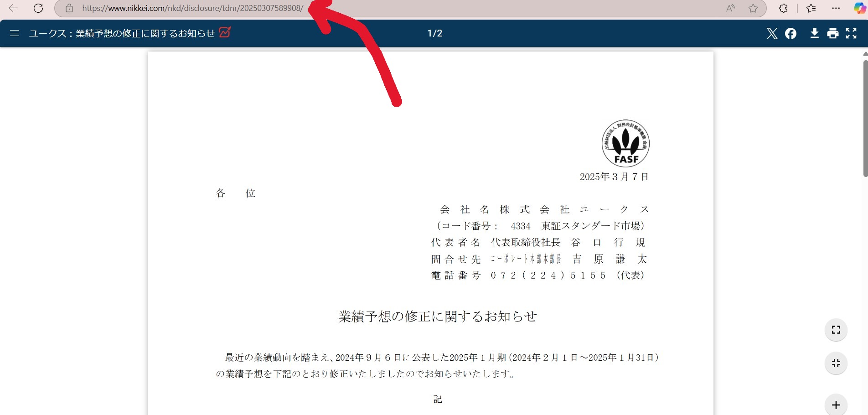Open the hamburger menu in viewer header
The width and height of the screenshot is (868, 415).
click(15, 33)
